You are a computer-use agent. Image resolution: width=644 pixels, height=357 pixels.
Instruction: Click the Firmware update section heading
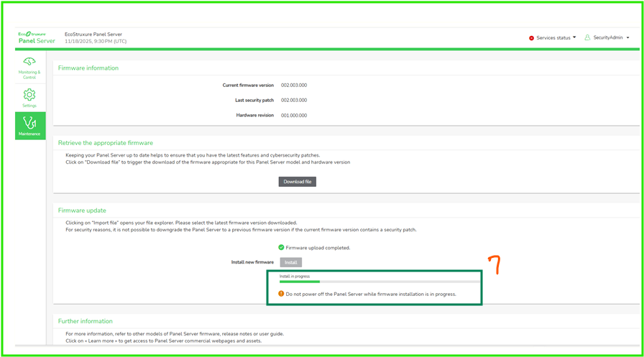[82, 210]
